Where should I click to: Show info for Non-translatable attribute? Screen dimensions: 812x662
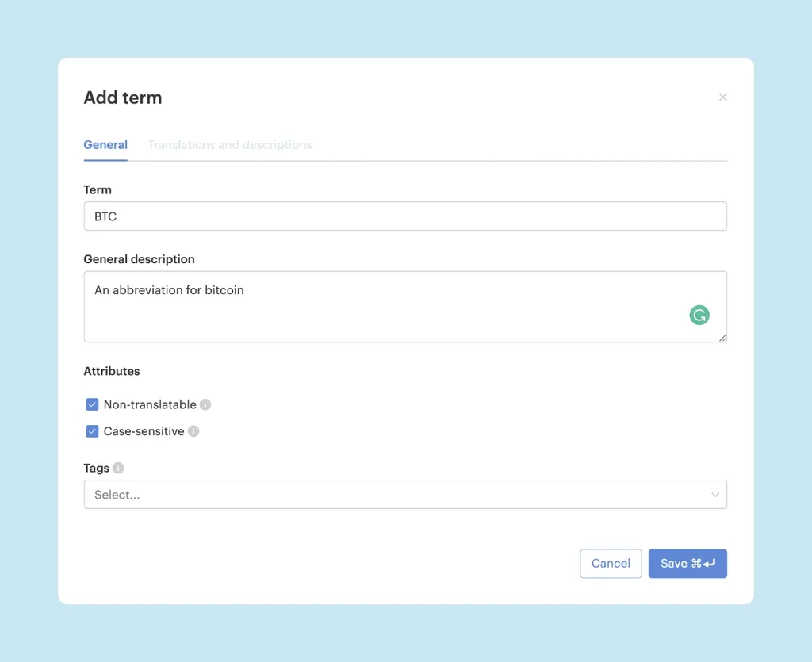point(205,404)
